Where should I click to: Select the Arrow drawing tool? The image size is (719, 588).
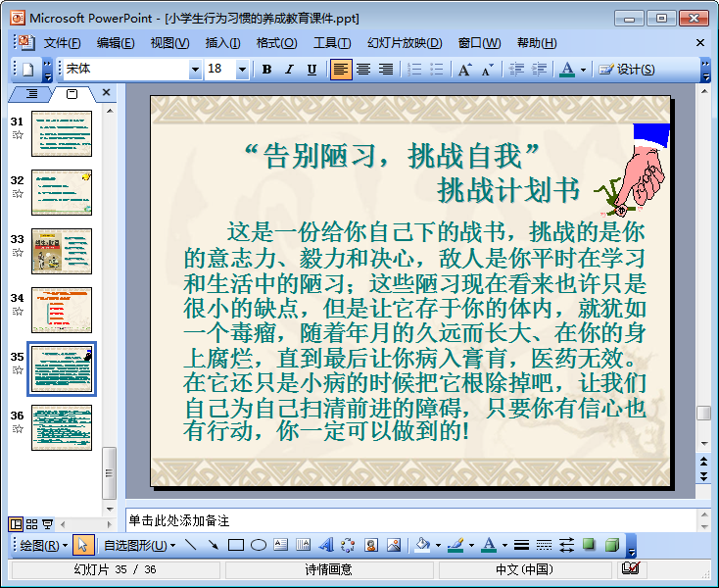tap(214, 545)
